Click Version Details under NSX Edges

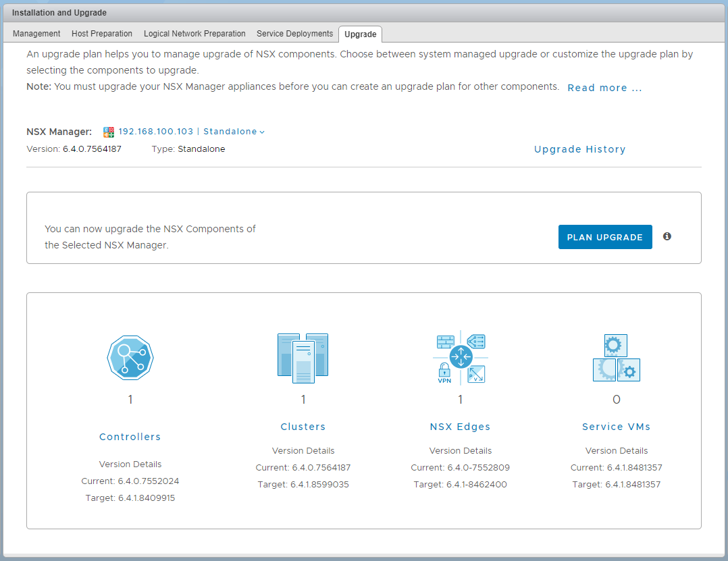(460, 450)
